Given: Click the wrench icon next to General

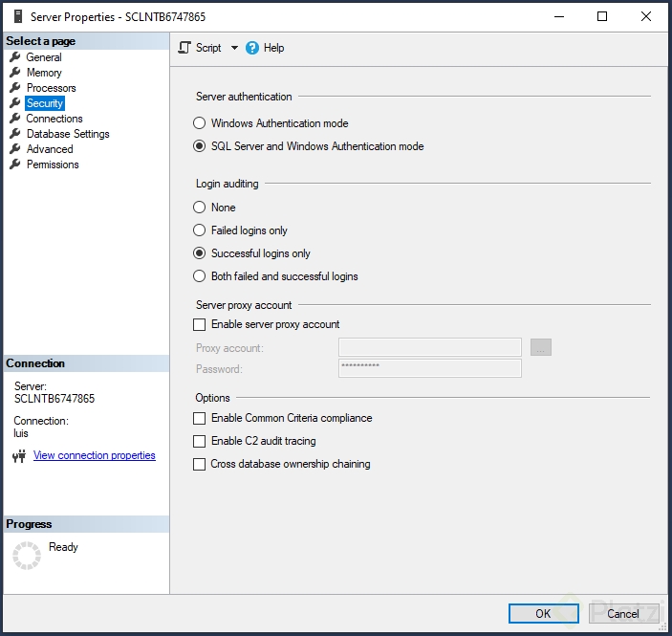Looking at the screenshot, I should pos(15,57).
